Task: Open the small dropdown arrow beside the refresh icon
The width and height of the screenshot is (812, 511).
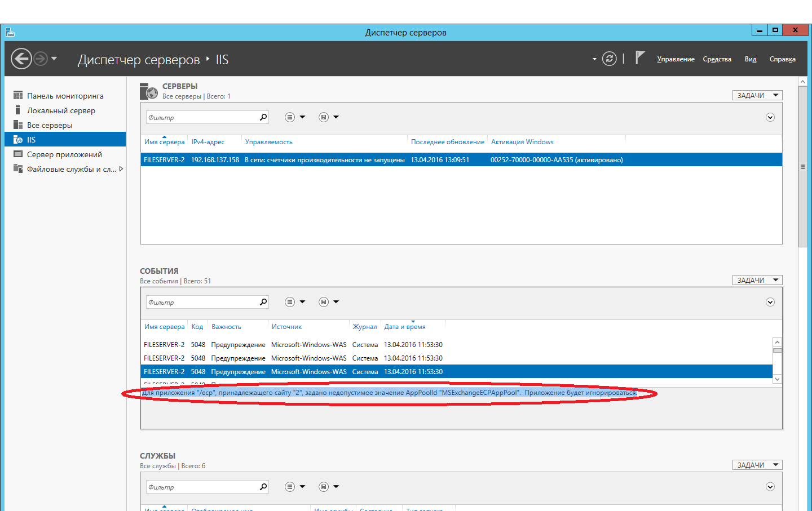Action: pyautogui.click(x=594, y=59)
